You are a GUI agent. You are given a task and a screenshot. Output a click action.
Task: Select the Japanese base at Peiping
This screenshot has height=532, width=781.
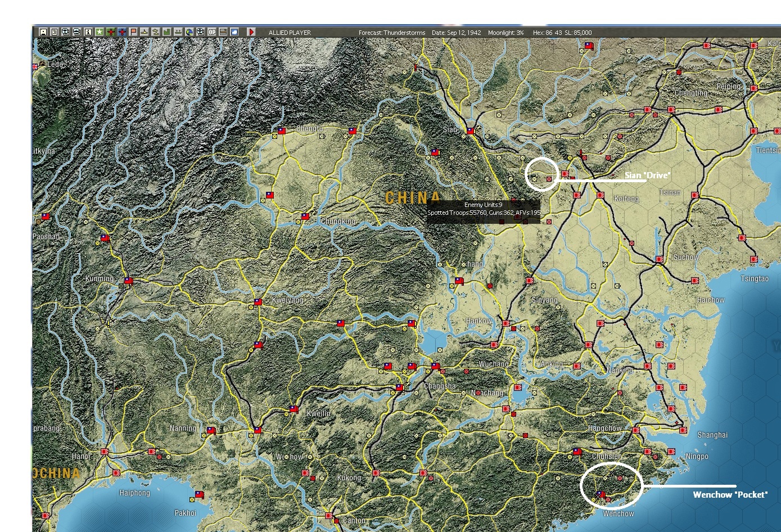click(754, 88)
